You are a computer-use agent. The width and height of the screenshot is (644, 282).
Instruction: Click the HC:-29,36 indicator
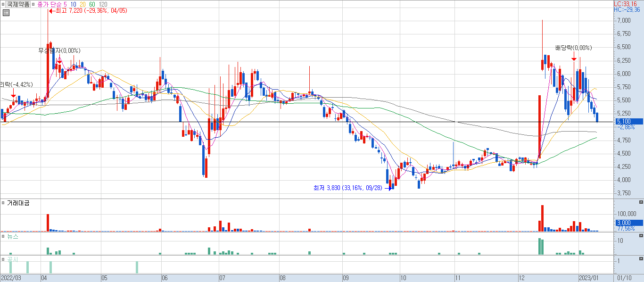tap(628, 9)
